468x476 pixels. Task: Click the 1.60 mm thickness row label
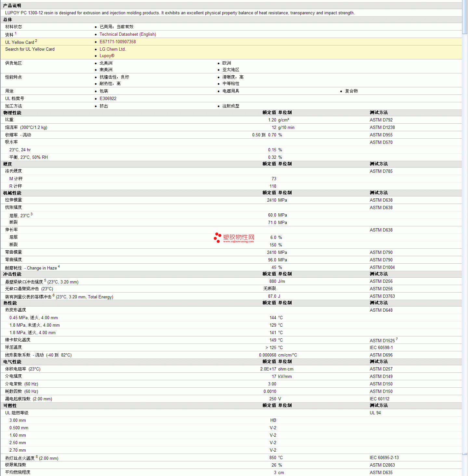pyautogui.click(x=18, y=435)
